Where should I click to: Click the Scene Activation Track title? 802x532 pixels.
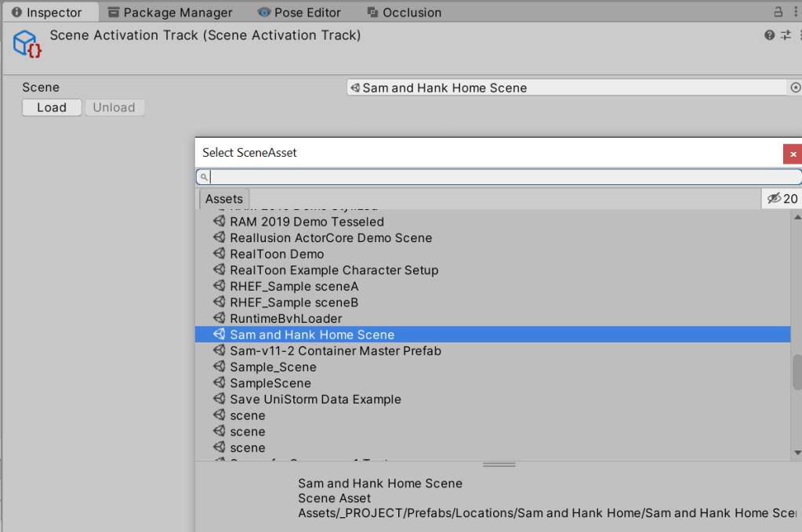click(x=205, y=35)
